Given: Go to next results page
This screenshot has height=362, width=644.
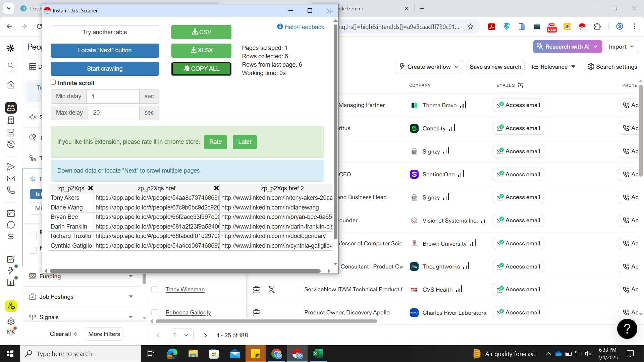Looking at the screenshot, I should (205, 336).
